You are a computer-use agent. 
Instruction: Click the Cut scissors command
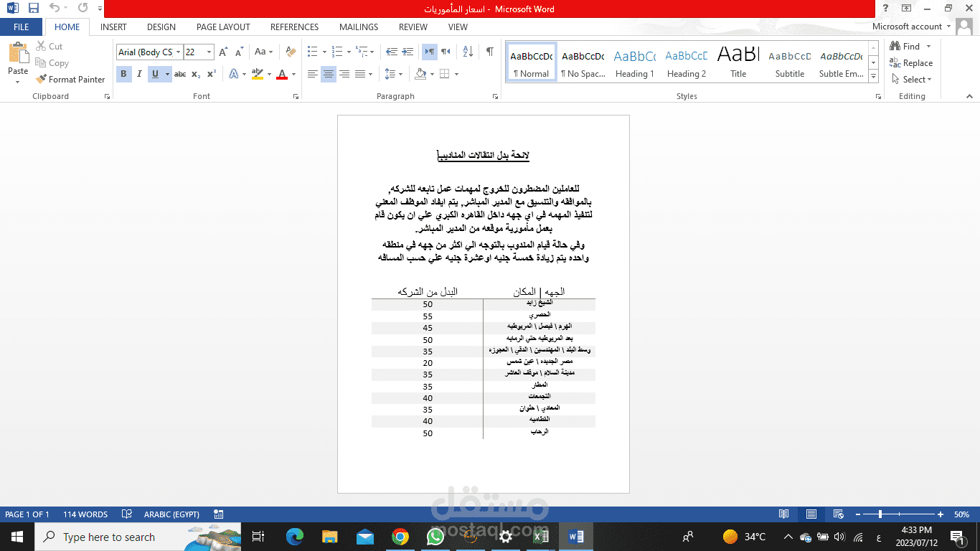click(x=50, y=46)
